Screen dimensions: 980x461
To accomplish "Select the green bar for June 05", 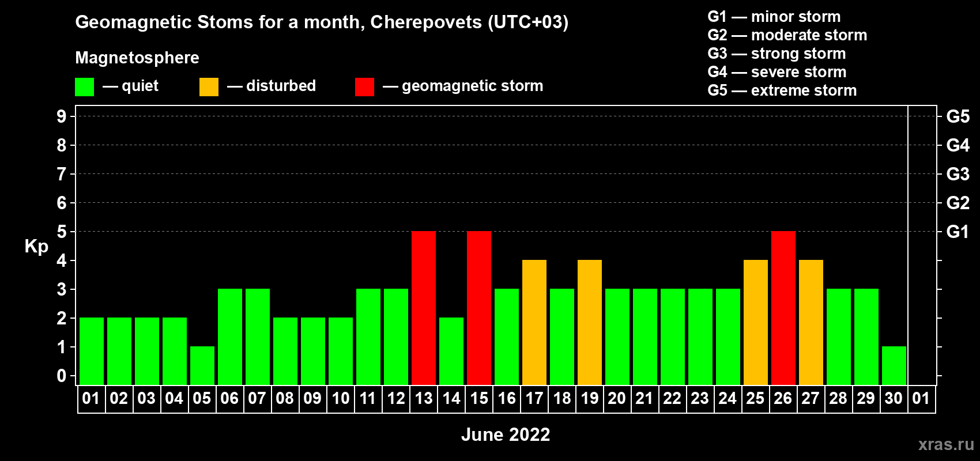I will click(x=202, y=365).
